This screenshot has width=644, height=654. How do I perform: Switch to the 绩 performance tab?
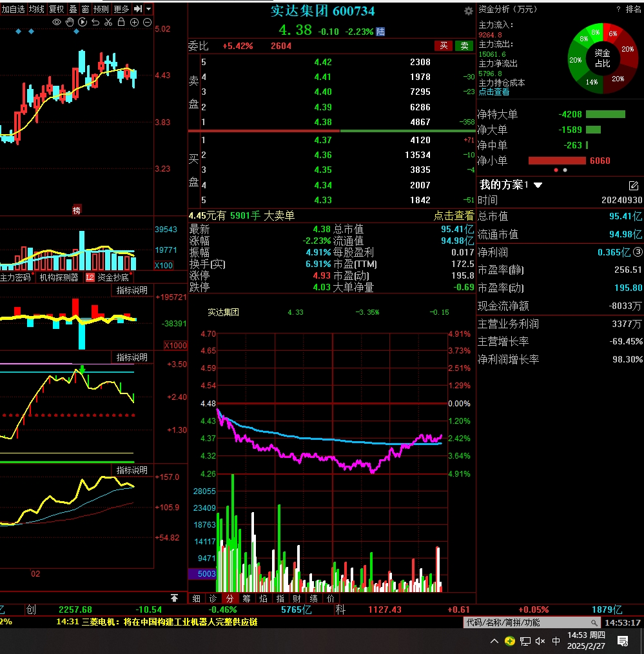point(314,599)
